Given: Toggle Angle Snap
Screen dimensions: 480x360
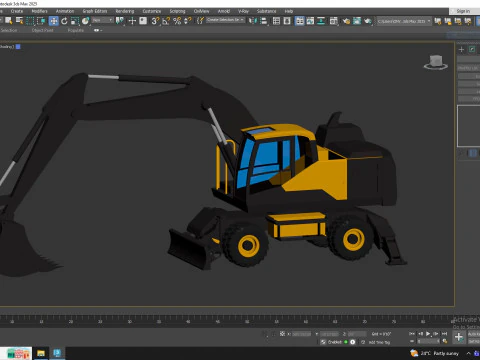Looking at the screenshot, I should coord(166,21).
